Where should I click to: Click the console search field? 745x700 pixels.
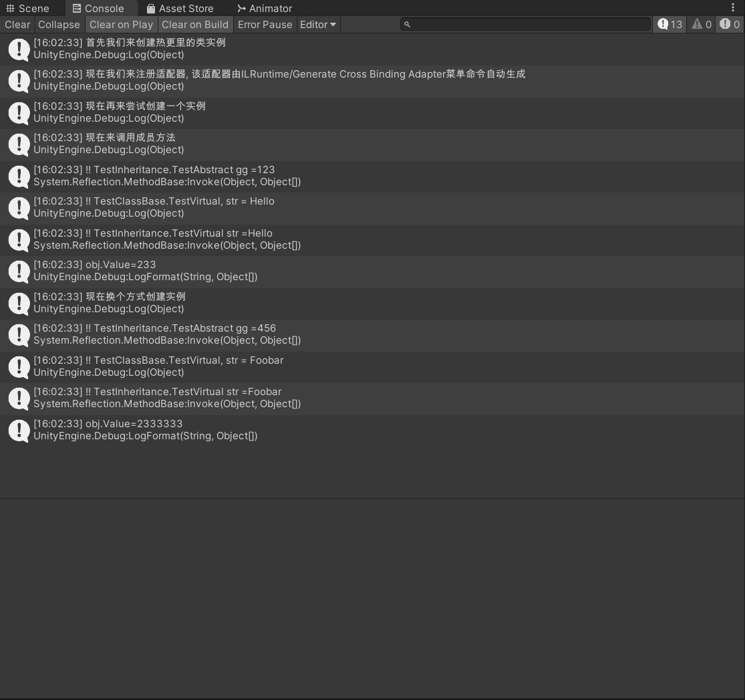[525, 24]
